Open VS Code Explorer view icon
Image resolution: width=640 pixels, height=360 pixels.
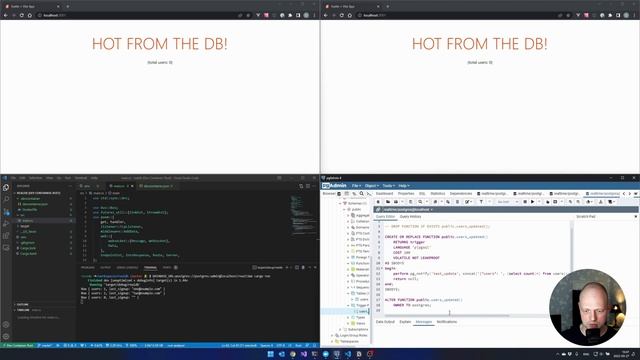pyautogui.click(x=6, y=187)
